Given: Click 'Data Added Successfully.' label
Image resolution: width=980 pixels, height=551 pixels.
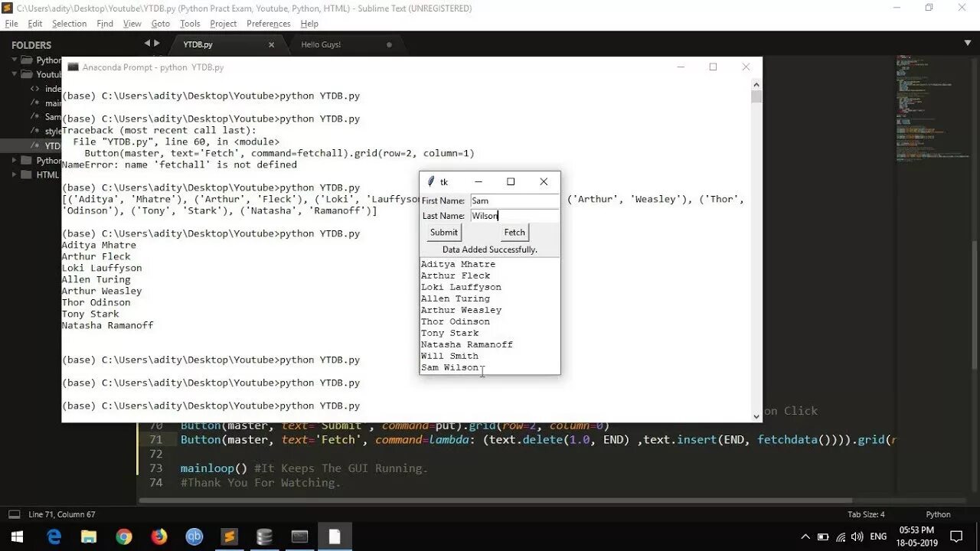Looking at the screenshot, I should click(x=490, y=249).
